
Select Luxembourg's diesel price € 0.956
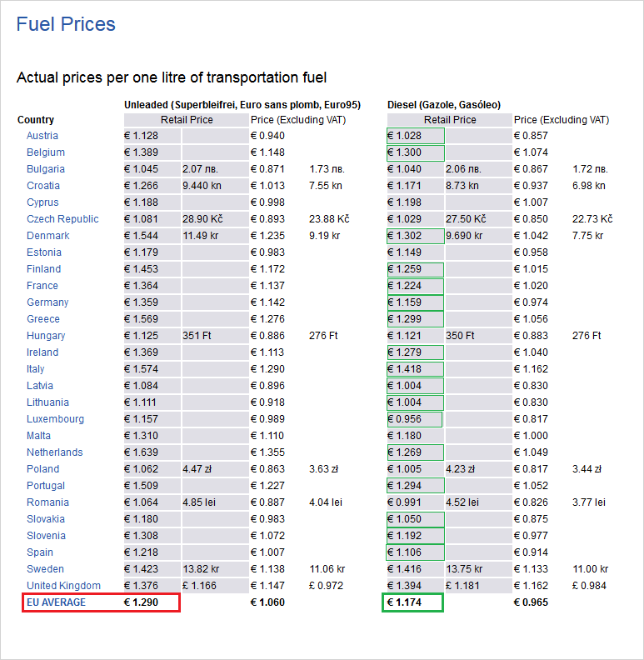pyautogui.click(x=415, y=419)
